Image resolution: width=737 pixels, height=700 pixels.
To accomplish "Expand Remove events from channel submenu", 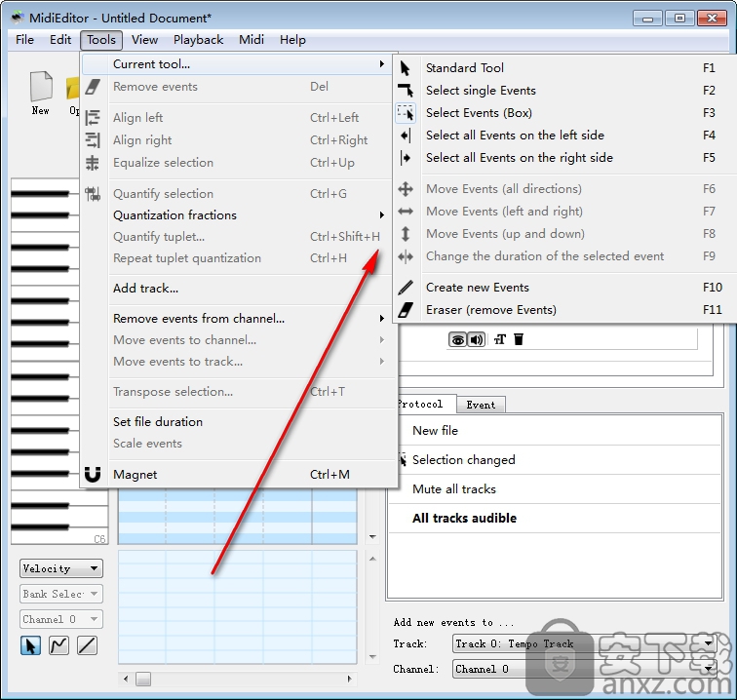I will 239,318.
